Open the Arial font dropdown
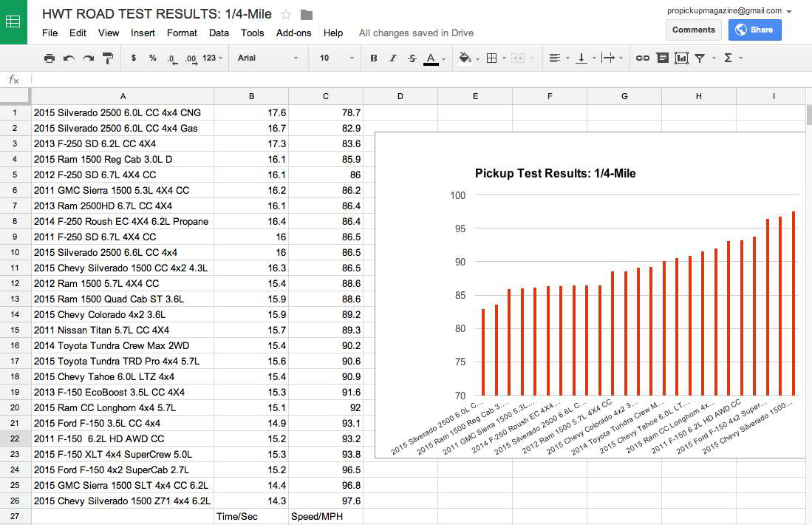This screenshot has width=812, height=525. [x=267, y=58]
